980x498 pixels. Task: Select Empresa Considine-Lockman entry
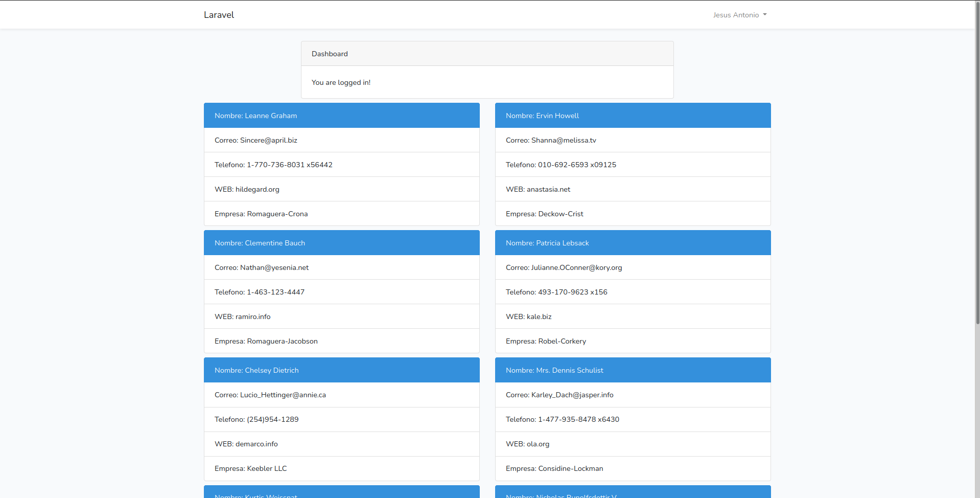point(554,468)
